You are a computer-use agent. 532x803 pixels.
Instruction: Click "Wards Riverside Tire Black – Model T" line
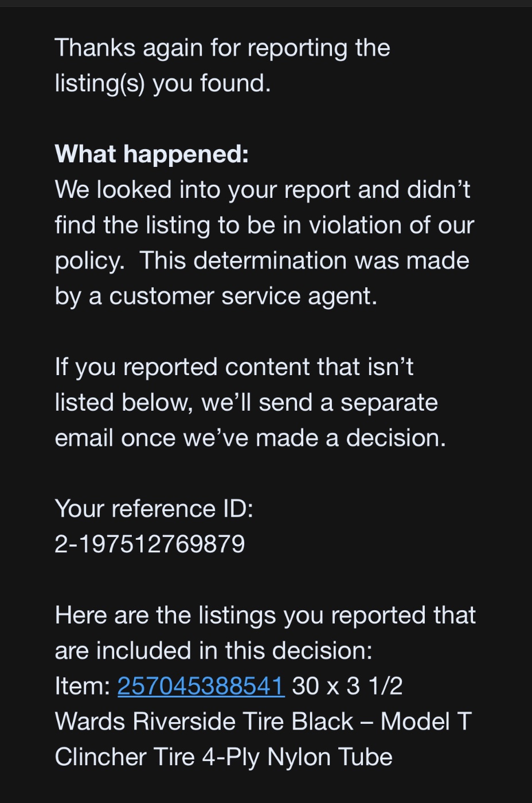tap(263, 722)
